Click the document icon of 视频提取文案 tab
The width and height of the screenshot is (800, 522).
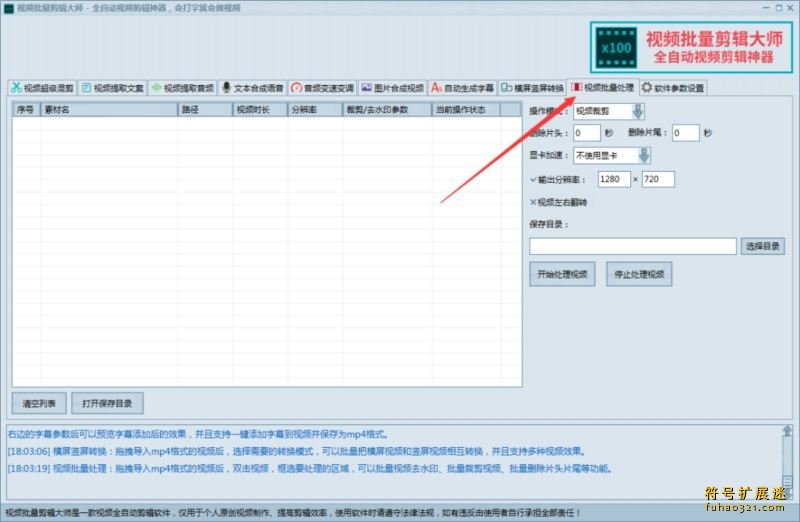(87, 88)
